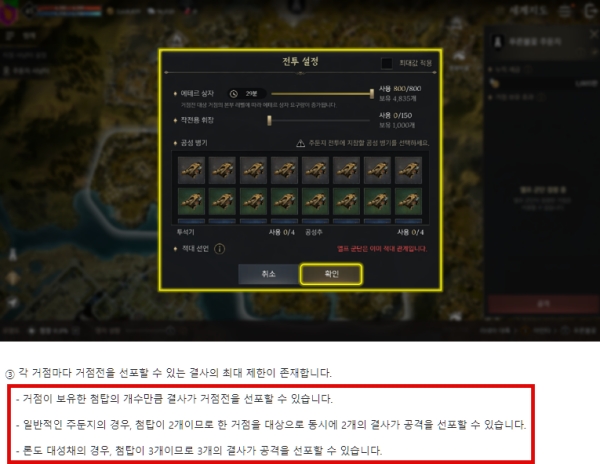The image size is (600, 464).
Task: Click the 확인 confirm button
Action: [331, 274]
